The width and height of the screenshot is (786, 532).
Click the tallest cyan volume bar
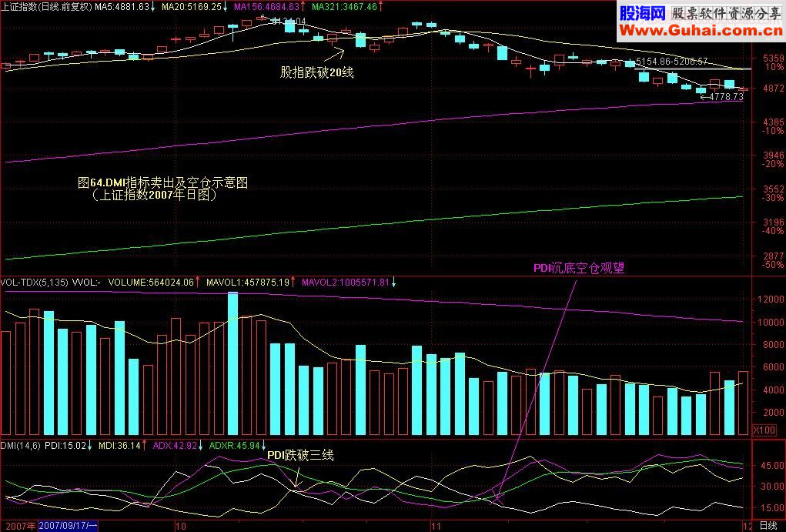232,363
